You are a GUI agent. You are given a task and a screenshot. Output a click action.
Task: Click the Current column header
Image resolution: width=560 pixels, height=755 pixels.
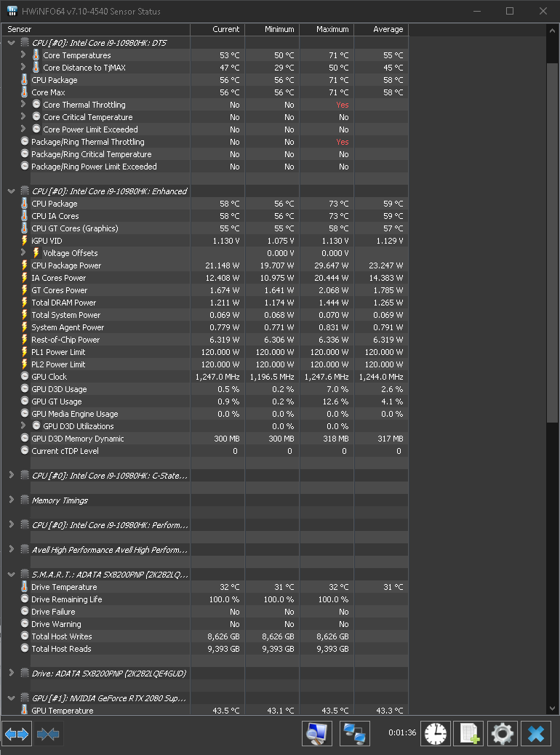coord(217,29)
